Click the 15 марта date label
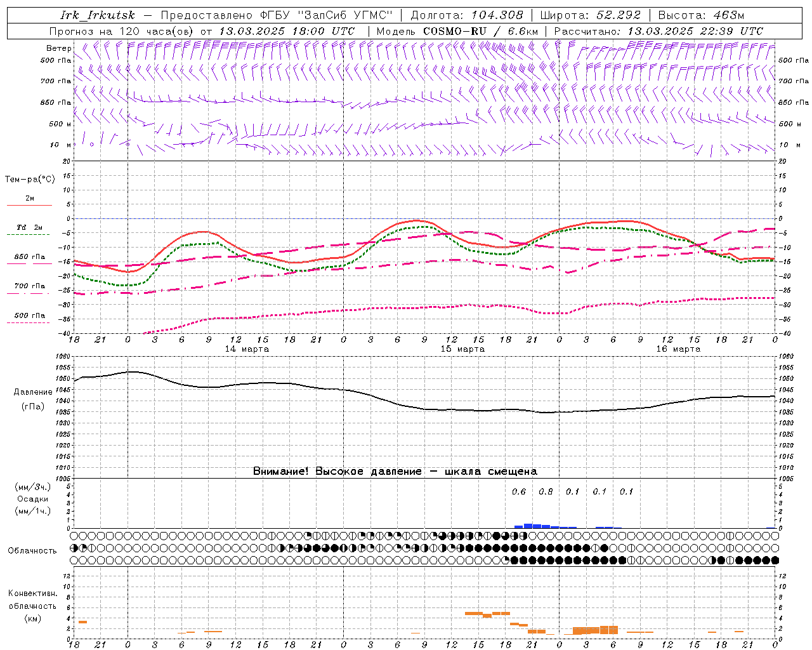Image resolution: width=812 pixels, height=650 pixels. (462, 349)
